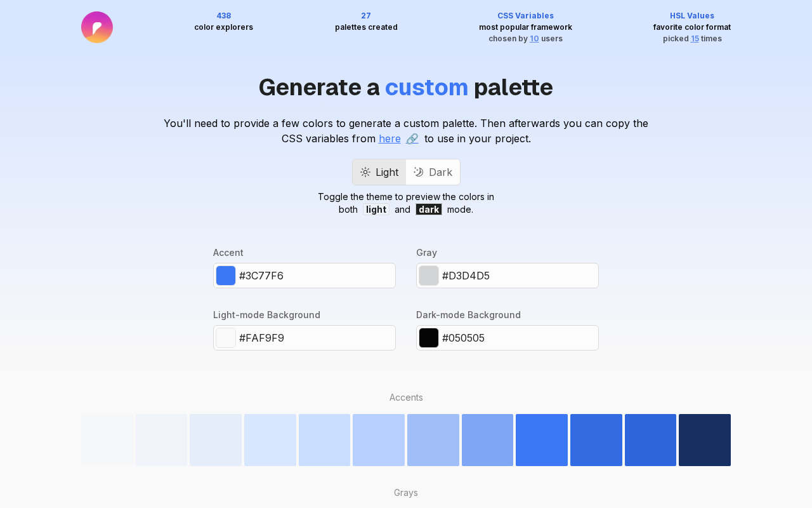Select the lightest accent swatch in palette
Image resolution: width=812 pixels, height=508 pixels.
click(x=107, y=440)
